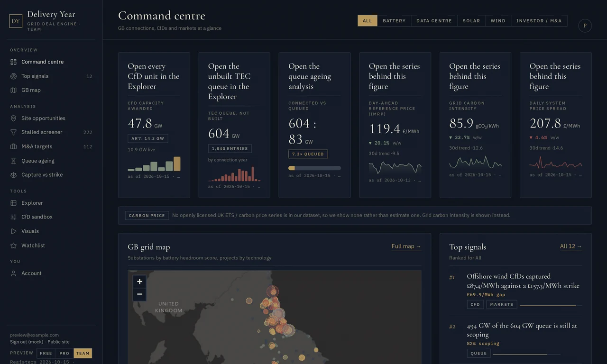Open the Grid carbon intensity card

pyautogui.click(x=475, y=125)
